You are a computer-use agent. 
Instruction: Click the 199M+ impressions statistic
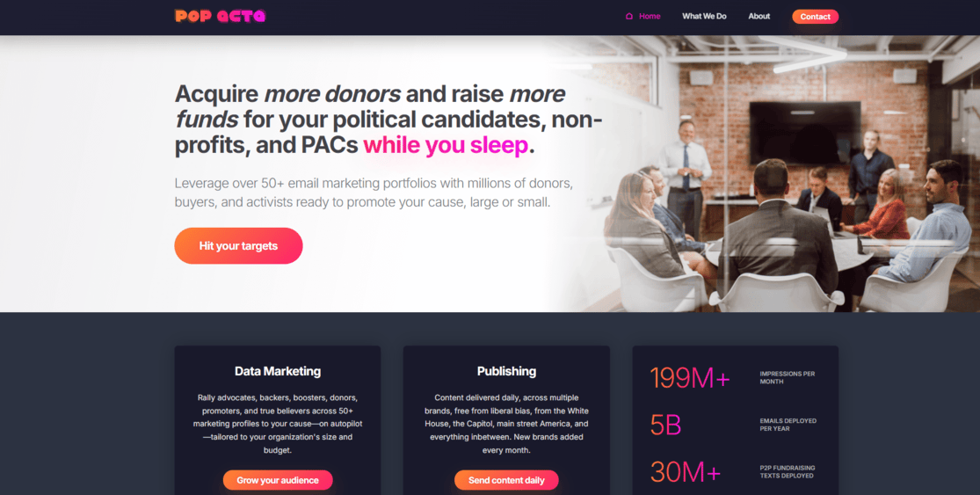point(689,378)
